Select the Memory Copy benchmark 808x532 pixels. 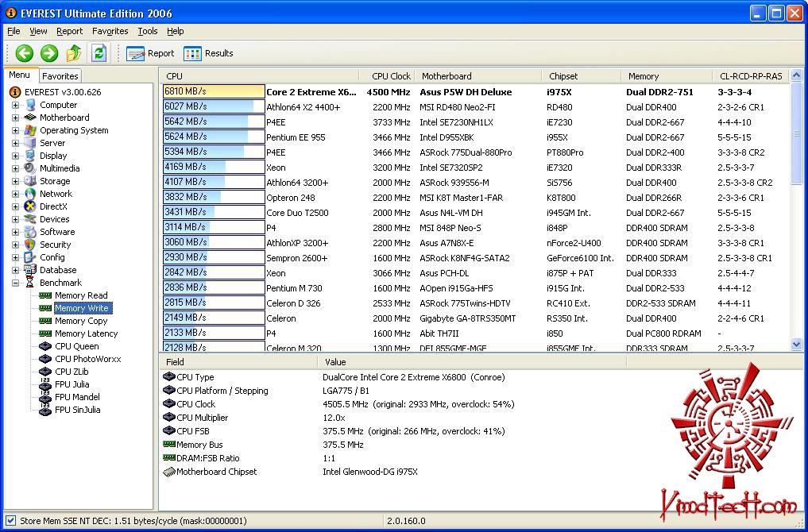pyautogui.click(x=81, y=321)
